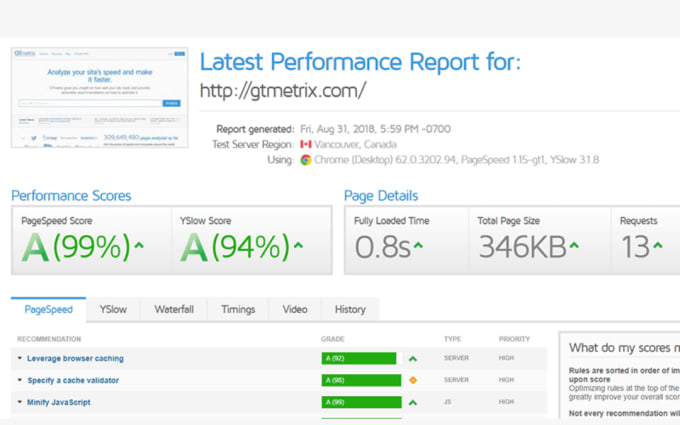Open the gtmetrix.com page thumbnail
The image size is (680, 425).
click(x=100, y=98)
